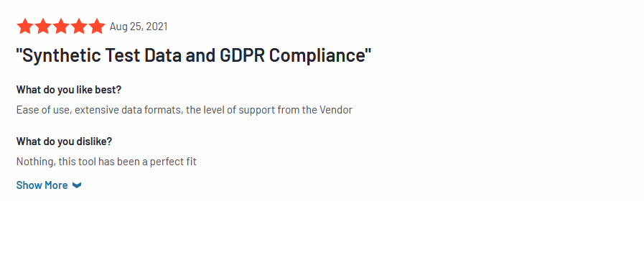This screenshot has width=644, height=278.
Task: Click the "What do you dislike?" heading
Action: pyautogui.click(x=64, y=142)
